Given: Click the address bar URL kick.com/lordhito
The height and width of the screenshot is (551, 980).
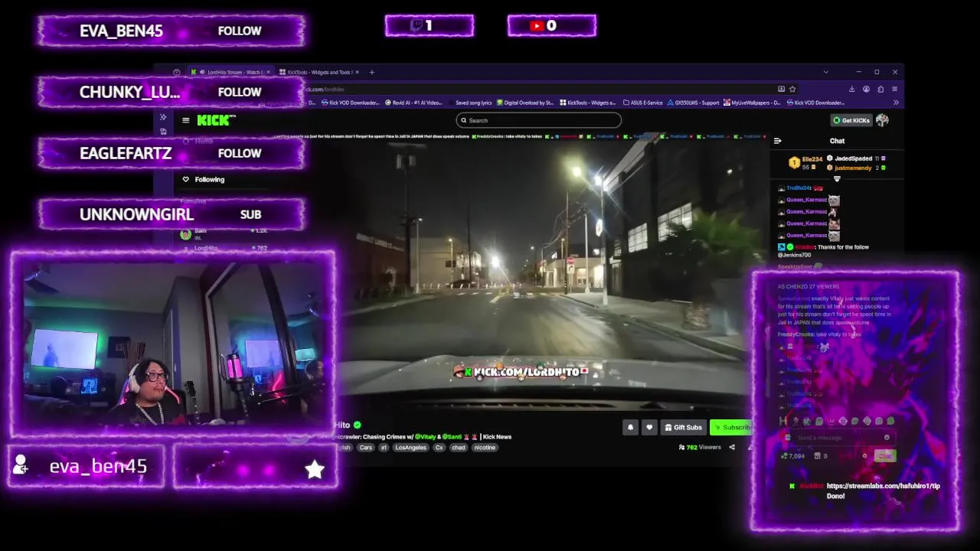Looking at the screenshot, I should [x=325, y=90].
